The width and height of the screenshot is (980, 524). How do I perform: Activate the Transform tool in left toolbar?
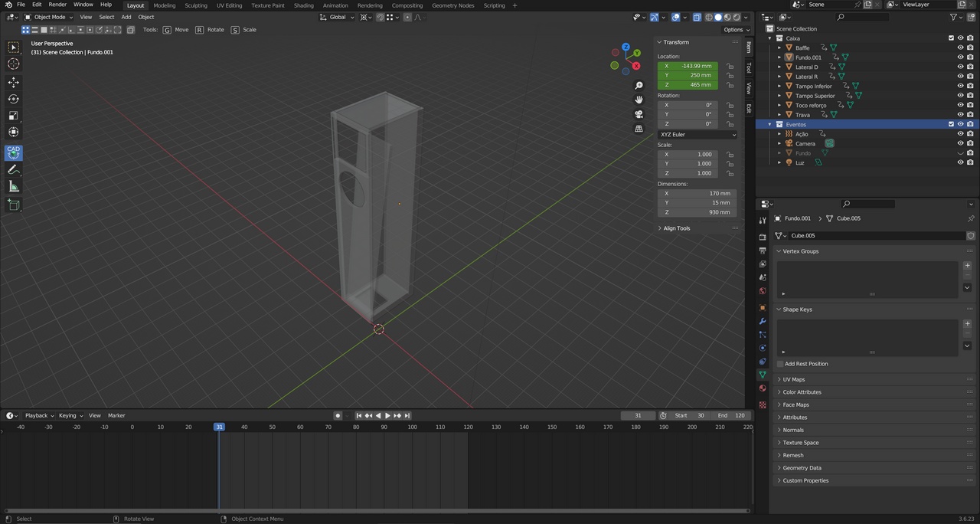[13, 132]
